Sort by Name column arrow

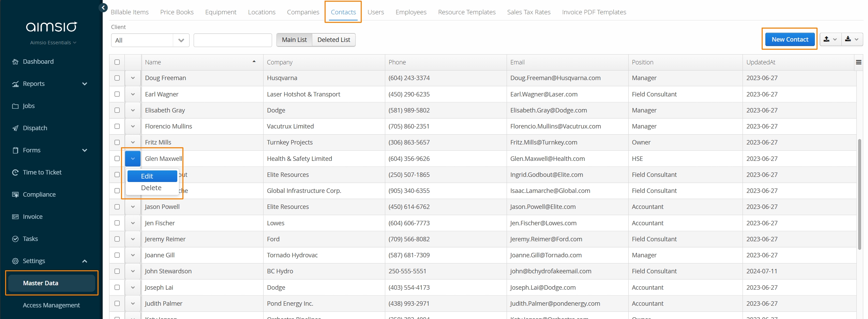(x=254, y=62)
